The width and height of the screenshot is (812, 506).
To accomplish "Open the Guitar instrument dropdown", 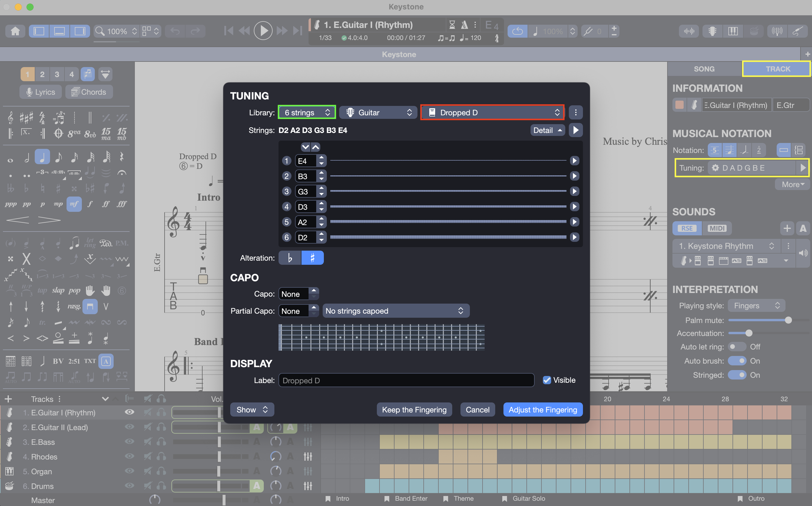I will pyautogui.click(x=378, y=112).
